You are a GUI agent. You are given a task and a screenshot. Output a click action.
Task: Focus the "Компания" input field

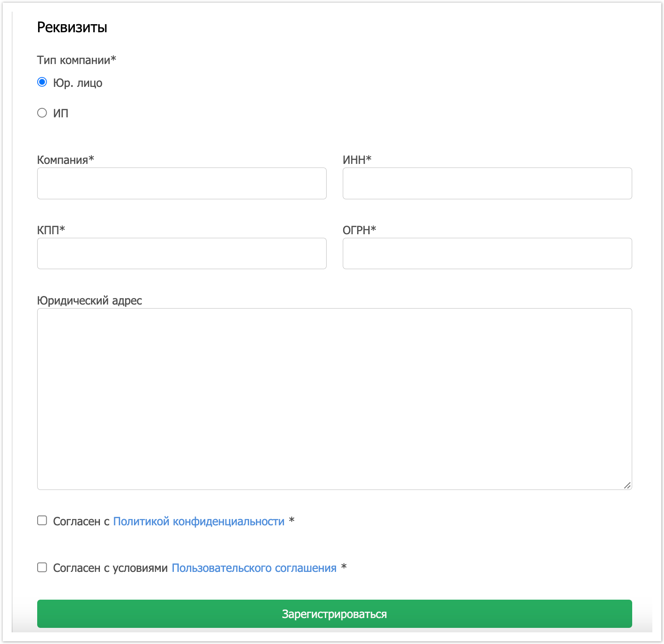coord(181,184)
